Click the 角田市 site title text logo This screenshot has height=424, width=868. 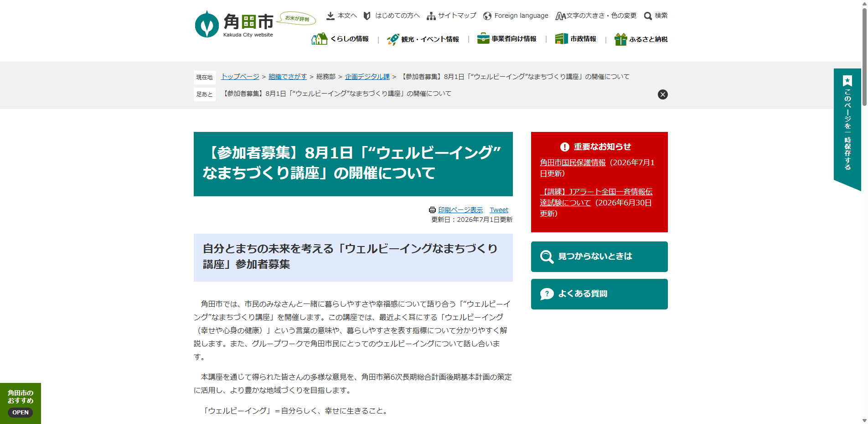click(248, 21)
